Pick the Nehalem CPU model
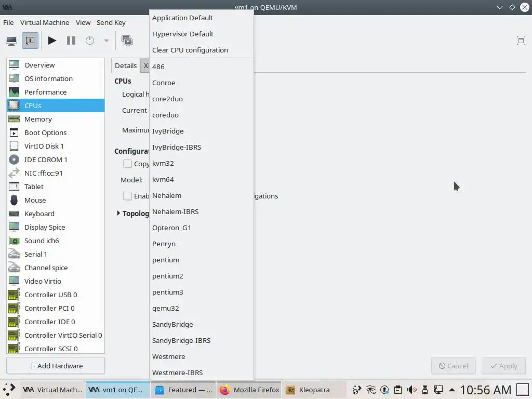This screenshot has width=532, height=399. coord(202,196)
